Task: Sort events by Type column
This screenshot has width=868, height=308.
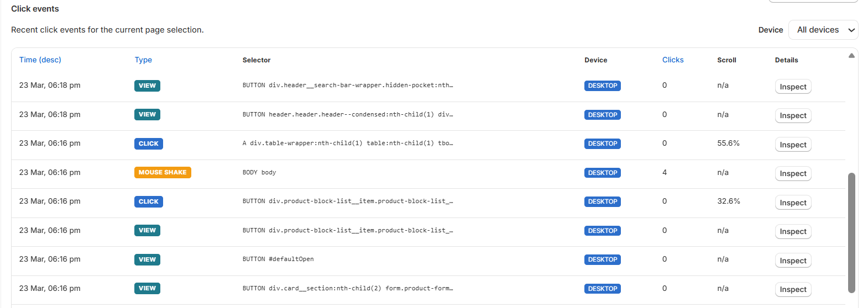Action: tap(143, 60)
